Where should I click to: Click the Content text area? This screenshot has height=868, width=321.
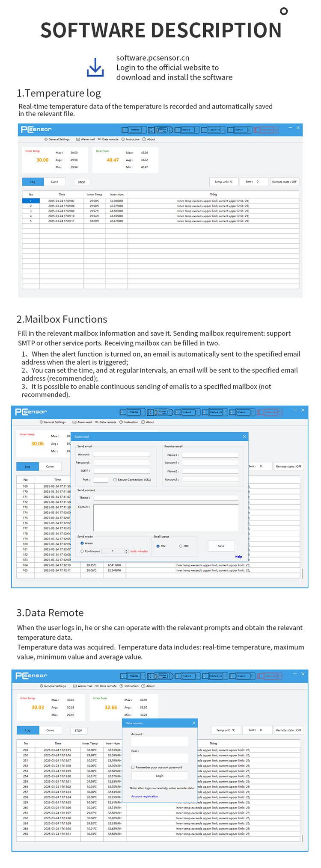coord(166,518)
